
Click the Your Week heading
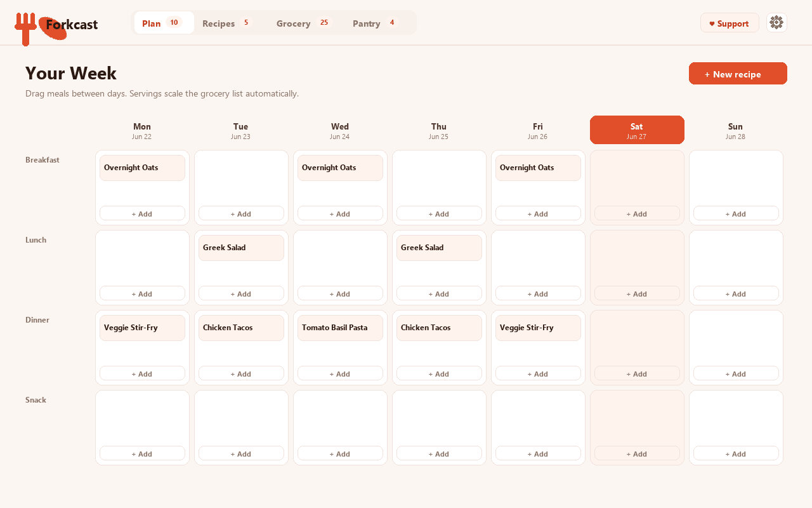pyautogui.click(x=71, y=74)
